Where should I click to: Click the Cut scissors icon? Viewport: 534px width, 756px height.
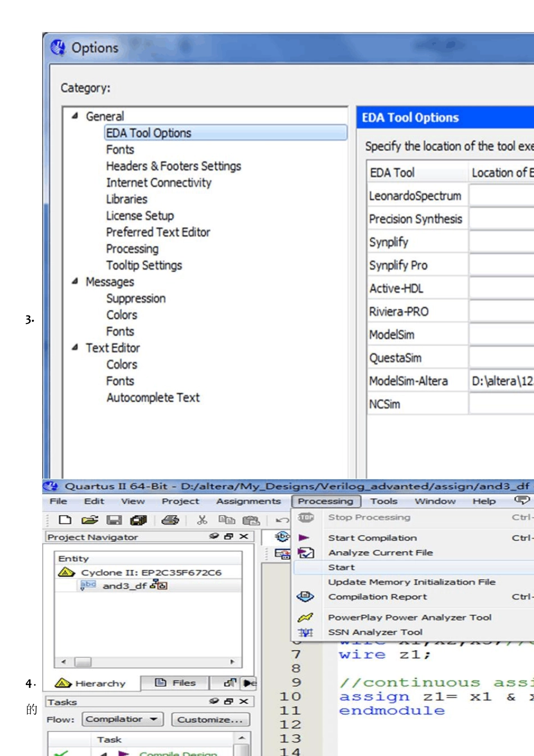202,520
